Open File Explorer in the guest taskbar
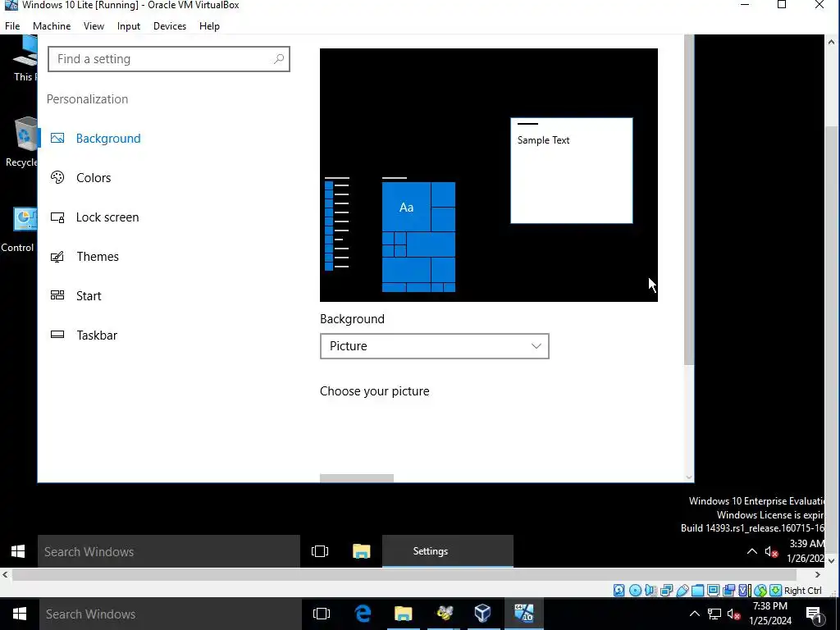 coord(362,551)
